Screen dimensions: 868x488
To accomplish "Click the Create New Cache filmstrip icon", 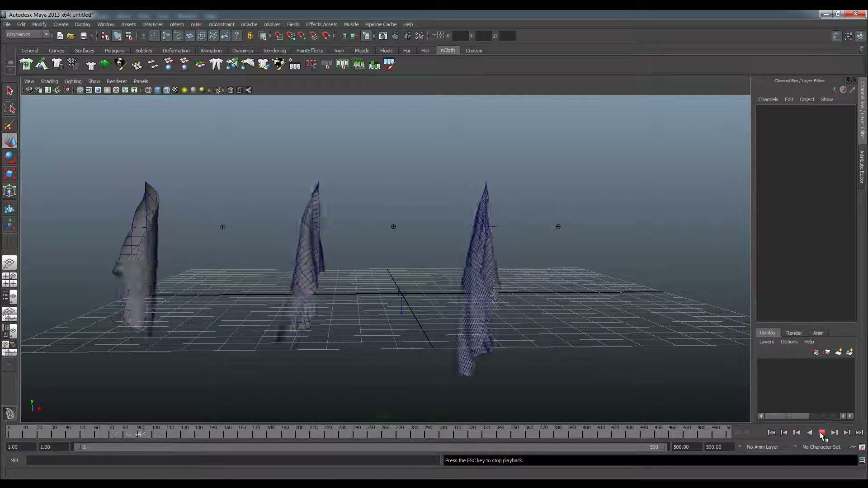I will click(x=295, y=64).
